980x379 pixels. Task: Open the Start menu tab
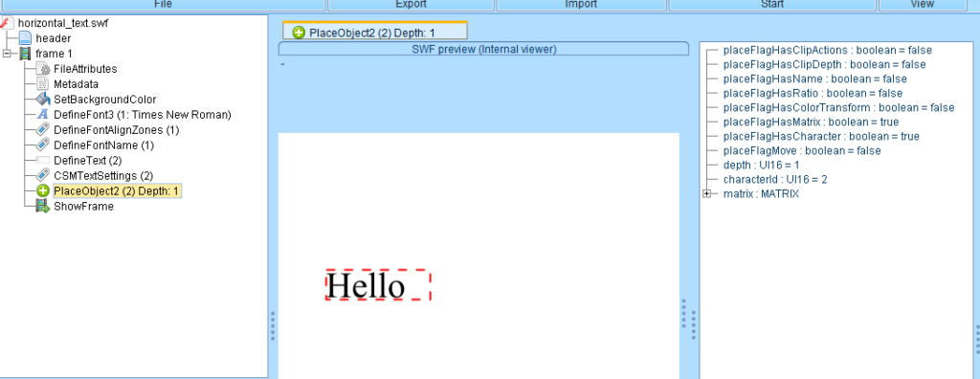772,5
